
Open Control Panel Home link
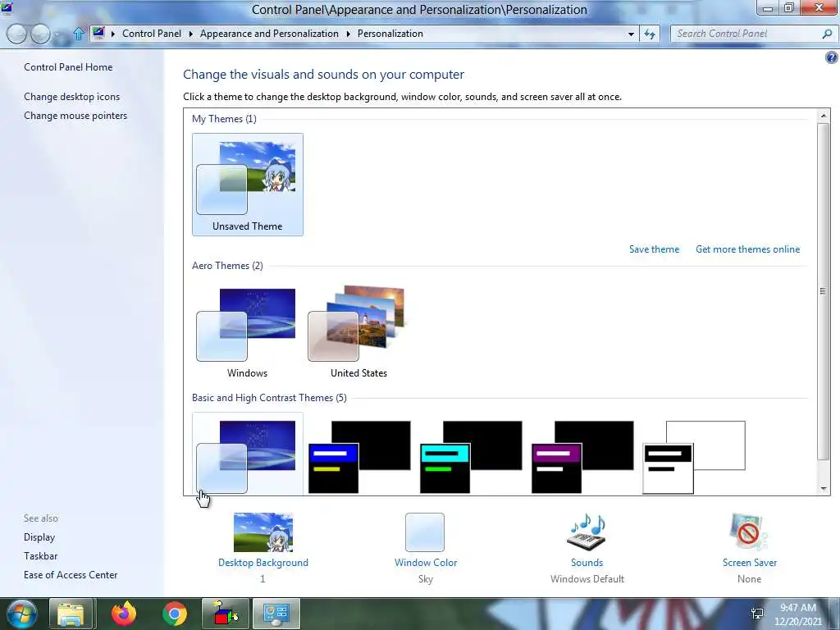click(68, 67)
